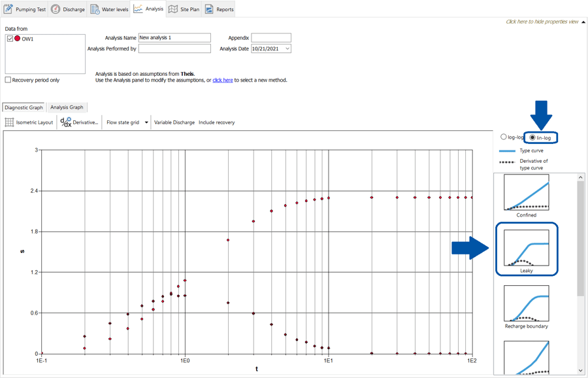Switch to the Analysis Graph tab
The width and height of the screenshot is (588, 378).
(x=67, y=107)
